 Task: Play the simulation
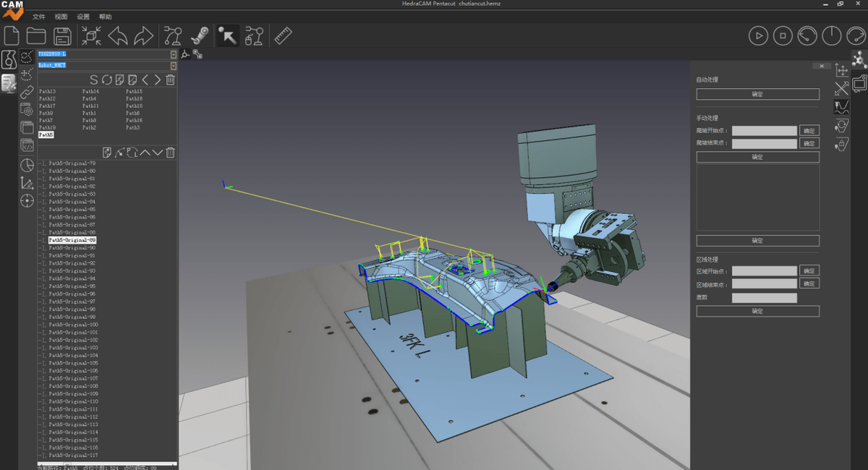(758, 35)
